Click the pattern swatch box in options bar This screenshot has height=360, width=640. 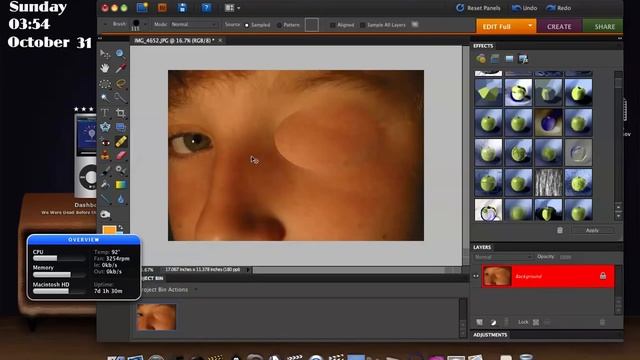coord(311,25)
